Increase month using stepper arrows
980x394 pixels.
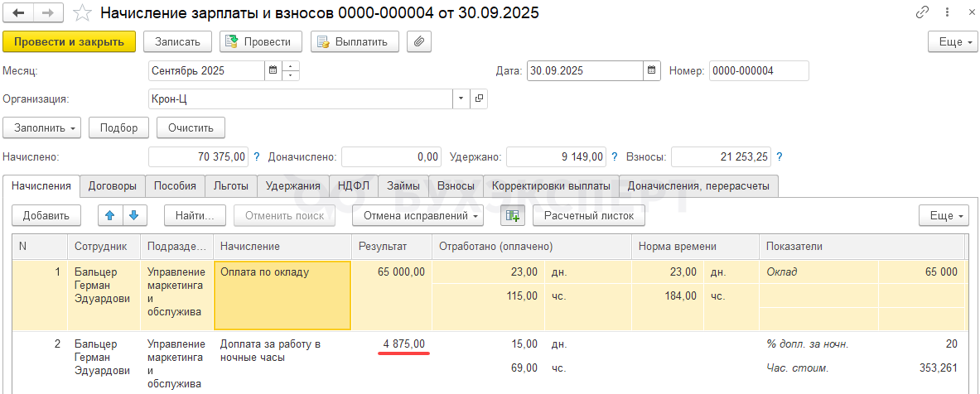tap(291, 67)
